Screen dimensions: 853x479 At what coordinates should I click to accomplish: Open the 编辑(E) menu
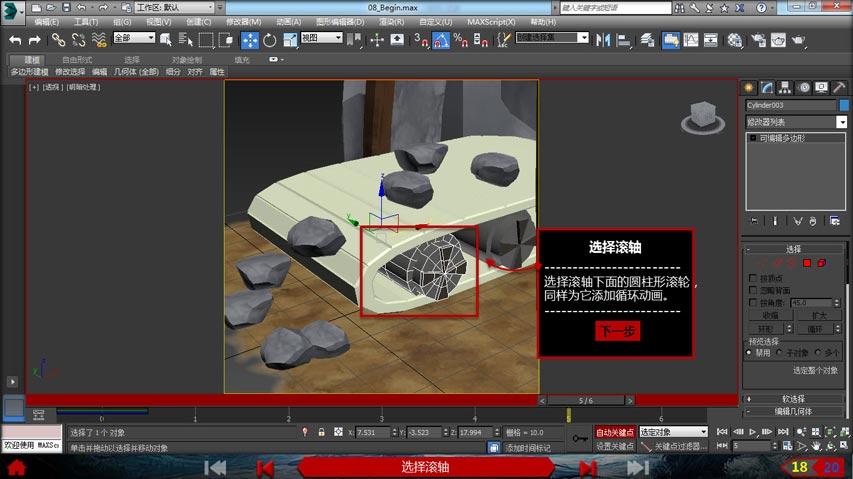[x=46, y=22]
